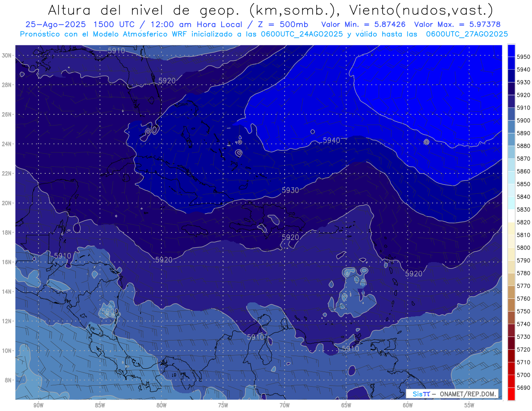The width and height of the screenshot is (532, 411).
Task: Click the '22N' latitude axis label
Action: click(x=7, y=173)
